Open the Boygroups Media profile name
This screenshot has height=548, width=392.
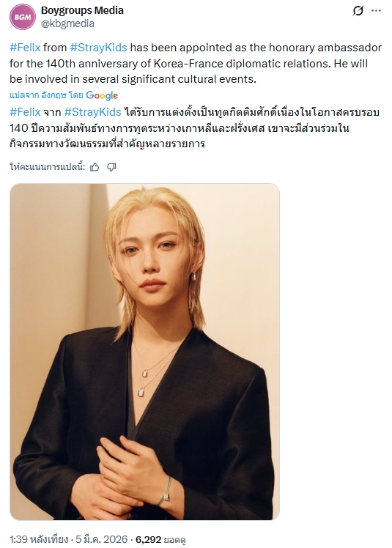(82, 10)
